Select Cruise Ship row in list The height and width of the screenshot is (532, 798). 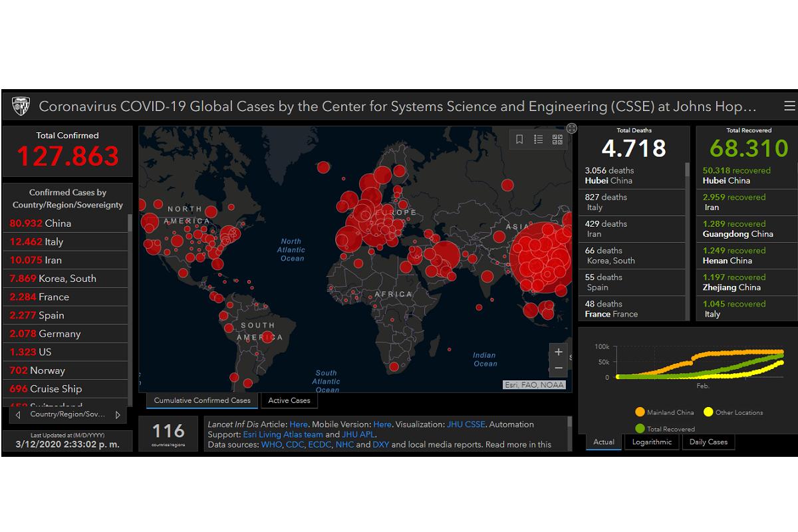click(65, 389)
